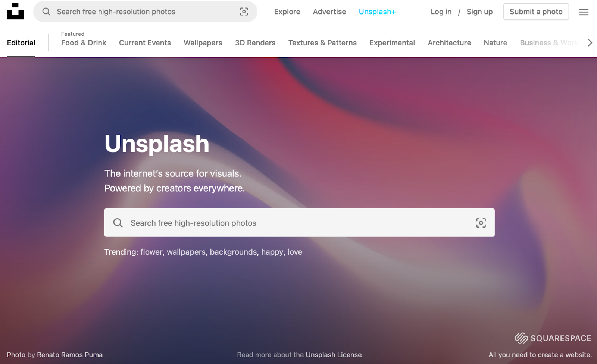Click the Submit a photo button

tap(536, 12)
